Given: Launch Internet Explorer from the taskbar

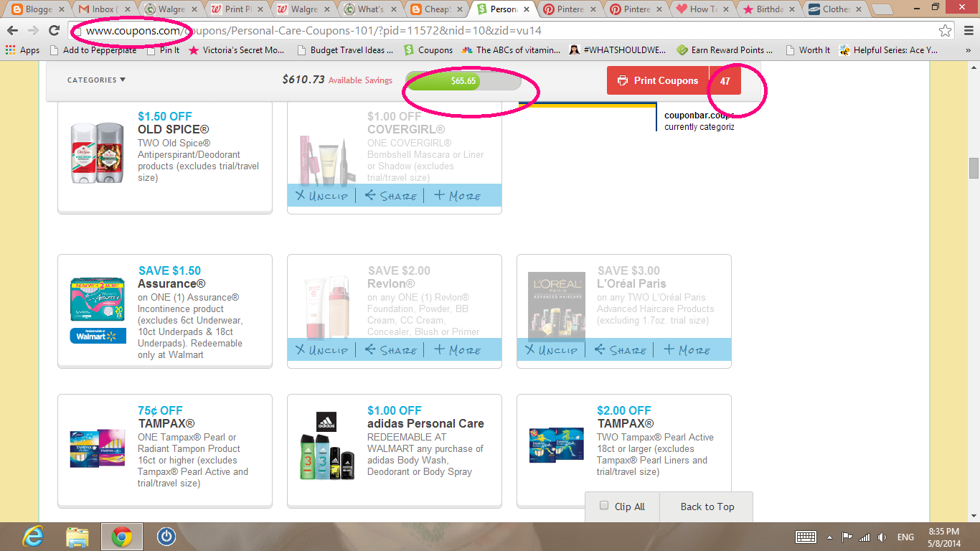Looking at the screenshot, I should coord(33,537).
